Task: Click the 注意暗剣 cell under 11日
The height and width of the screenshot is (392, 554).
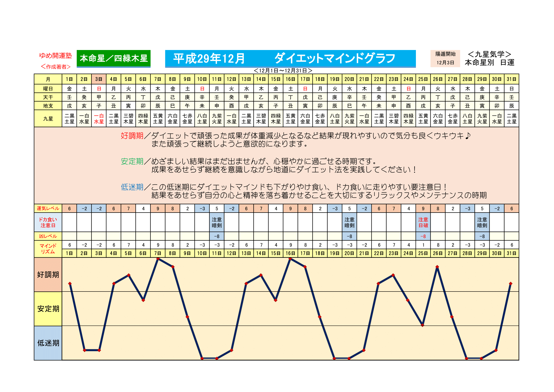Action: click(x=217, y=222)
